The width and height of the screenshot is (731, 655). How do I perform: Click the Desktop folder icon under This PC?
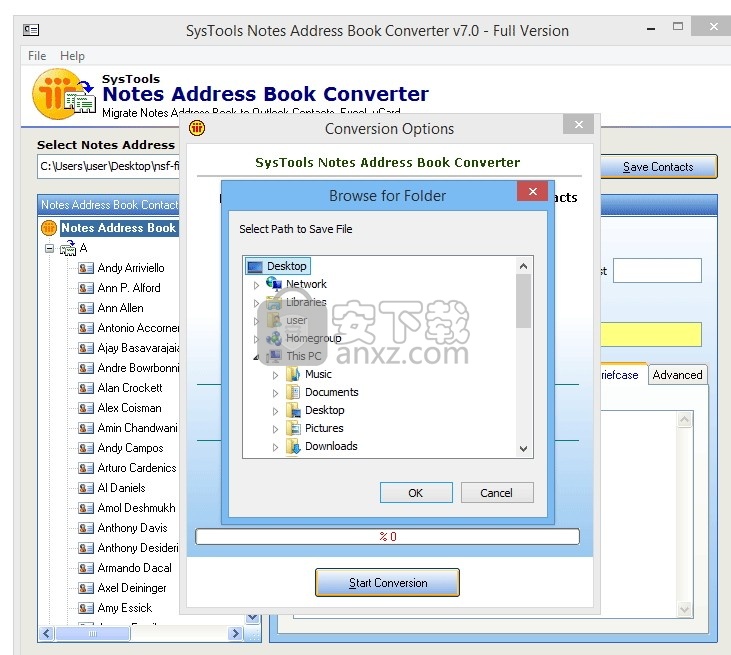click(x=293, y=410)
